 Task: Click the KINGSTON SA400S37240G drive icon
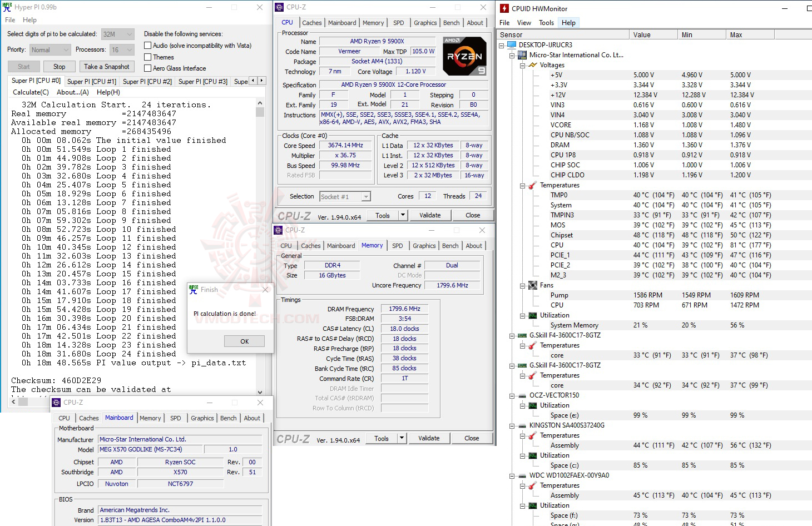pyautogui.click(x=522, y=425)
